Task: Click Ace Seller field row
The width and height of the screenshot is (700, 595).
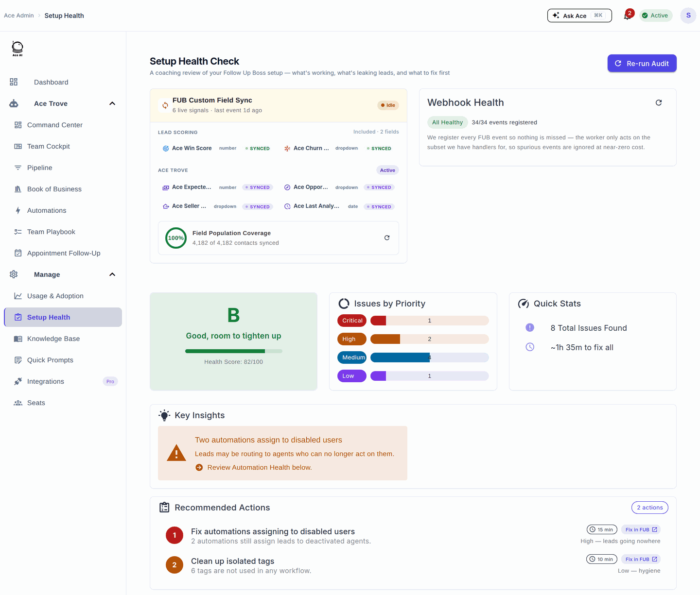Action: click(x=218, y=206)
